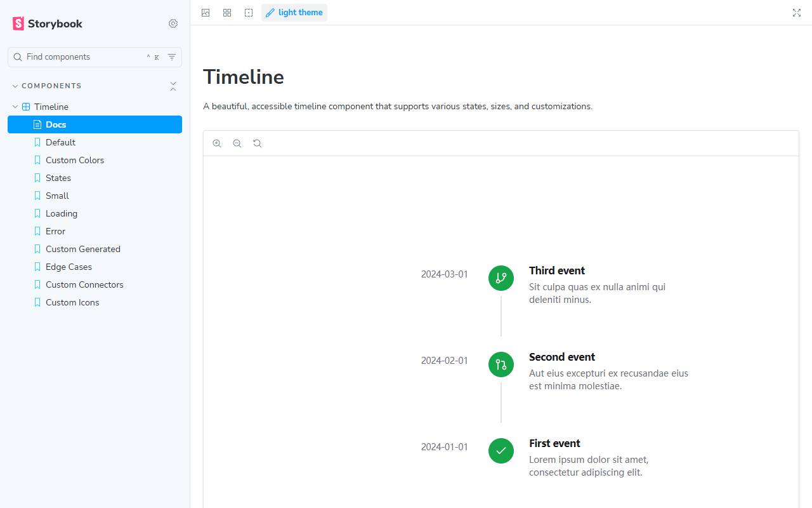This screenshot has height=508, width=812.
Task: Click the expand/collapse all arrows icon
Action: pyautogui.click(x=173, y=86)
